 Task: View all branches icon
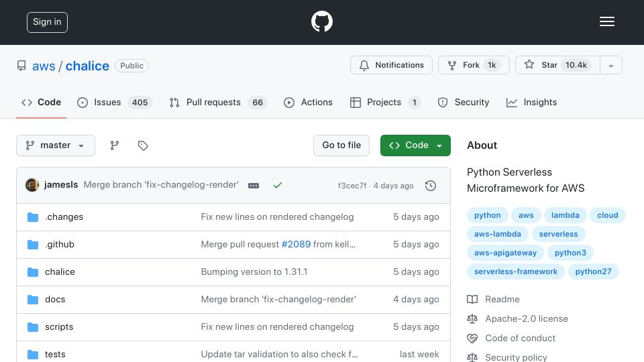[115, 145]
